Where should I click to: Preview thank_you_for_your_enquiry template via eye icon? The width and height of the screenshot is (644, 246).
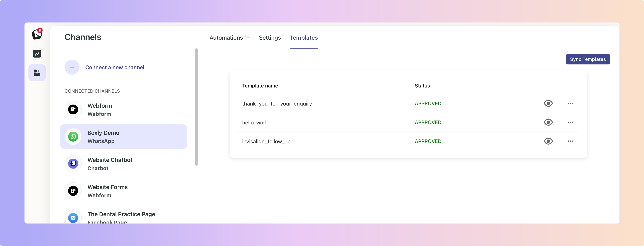[548, 103]
